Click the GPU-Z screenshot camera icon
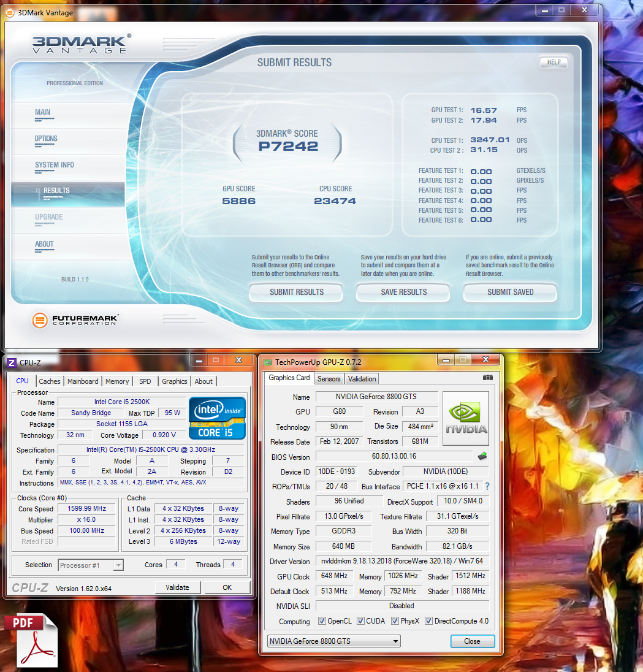This screenshot has height=672, width=643. pyautogui.click(x=487, y=378)
